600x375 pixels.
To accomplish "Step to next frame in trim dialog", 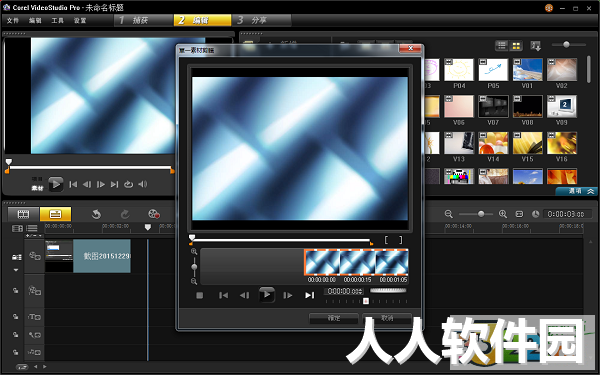I will 288,295.
